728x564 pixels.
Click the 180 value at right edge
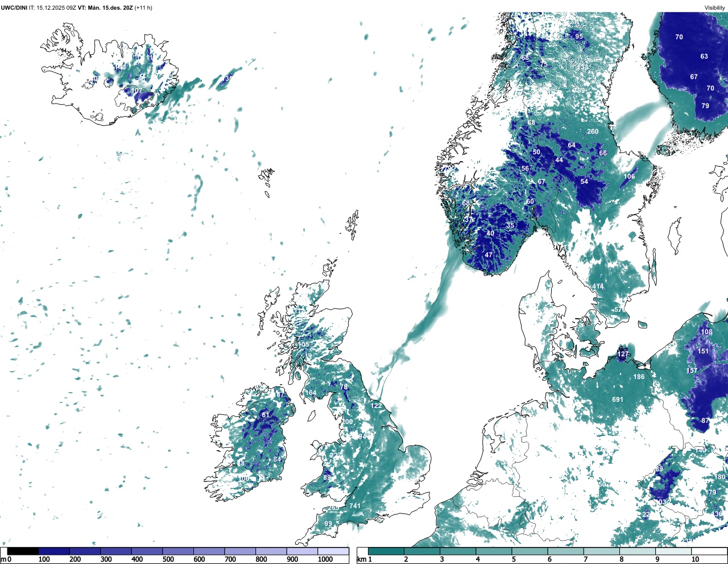point(721,477)
